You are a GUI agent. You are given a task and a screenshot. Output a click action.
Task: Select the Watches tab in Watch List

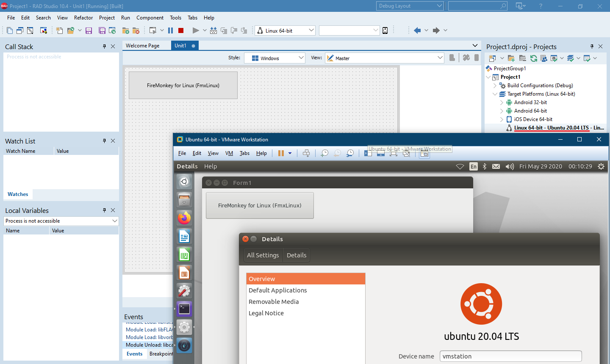tap(18, 194)
